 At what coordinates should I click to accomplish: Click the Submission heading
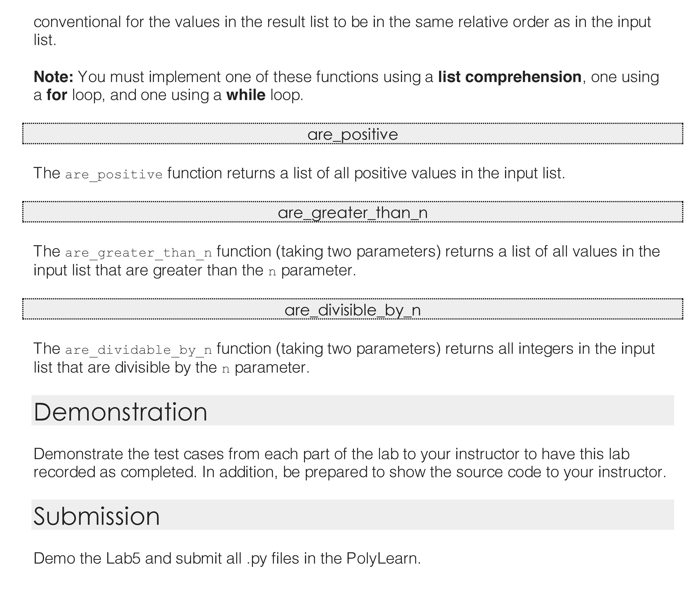pos(96,516)
